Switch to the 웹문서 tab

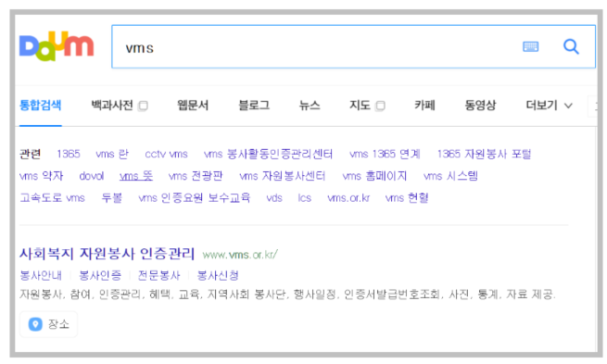coord(193,106)
